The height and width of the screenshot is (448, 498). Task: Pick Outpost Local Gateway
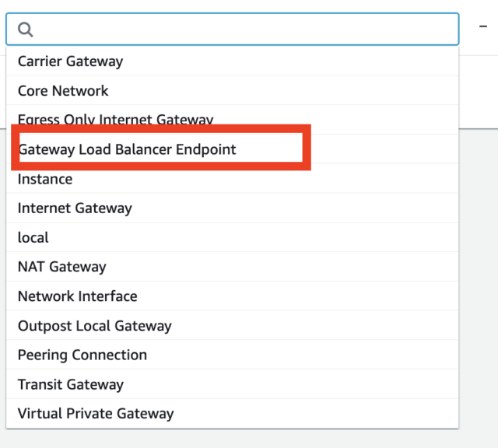tap(233, 326)
